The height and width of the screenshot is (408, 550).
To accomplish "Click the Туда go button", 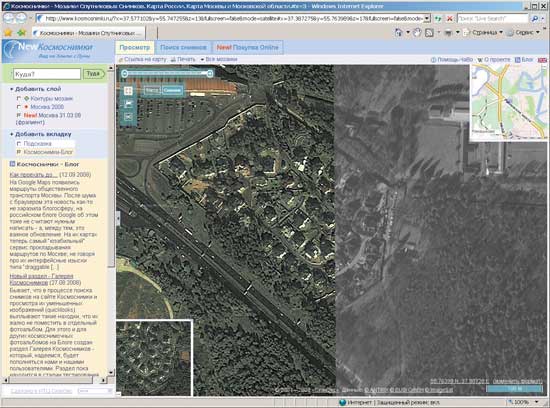I will tap(93, 74).
